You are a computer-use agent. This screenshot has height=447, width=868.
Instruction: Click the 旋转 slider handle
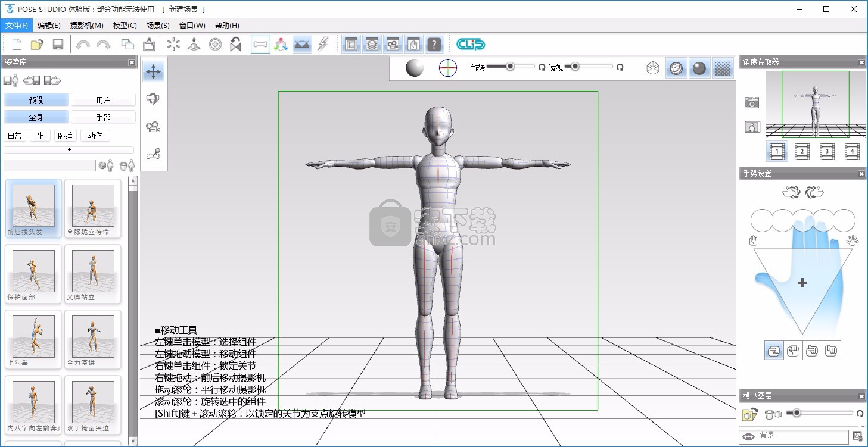[510, 67]
